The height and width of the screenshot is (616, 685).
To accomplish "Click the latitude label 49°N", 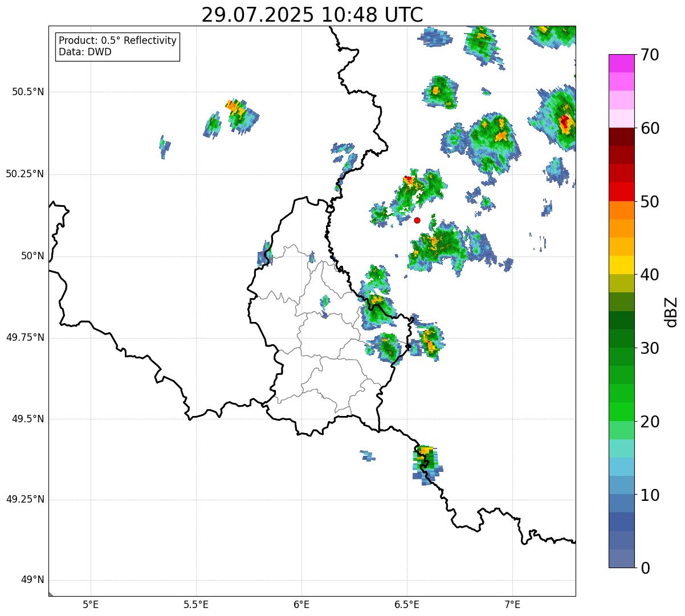I will coord(32,580).
